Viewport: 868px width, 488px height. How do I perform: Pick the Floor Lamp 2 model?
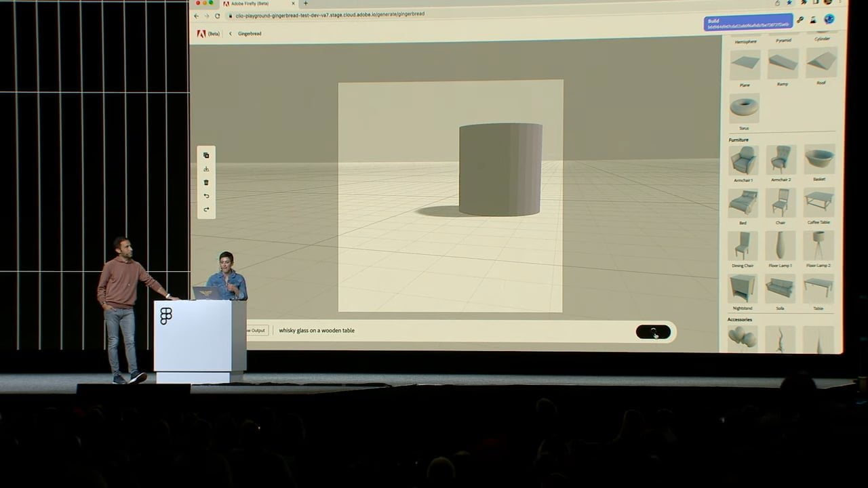tap(818, 245)
